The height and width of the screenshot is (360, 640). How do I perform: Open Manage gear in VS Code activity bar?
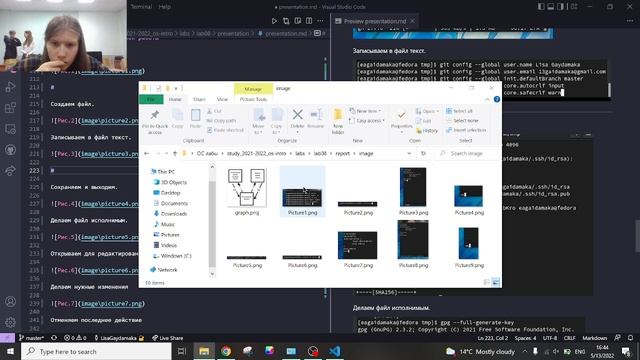(10, 322)
